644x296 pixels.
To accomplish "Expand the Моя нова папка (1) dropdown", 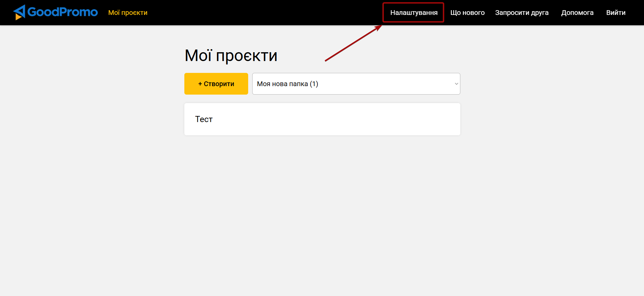I will click(x=356, y=84).
